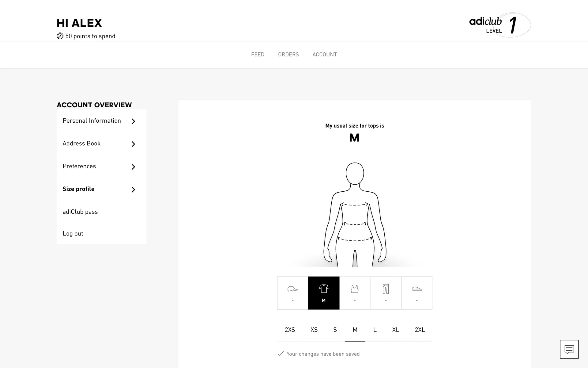Viewport: 588px width, 368px height.
Task: Expand Personal Information chevron arrow
Action: click(133, 121)
